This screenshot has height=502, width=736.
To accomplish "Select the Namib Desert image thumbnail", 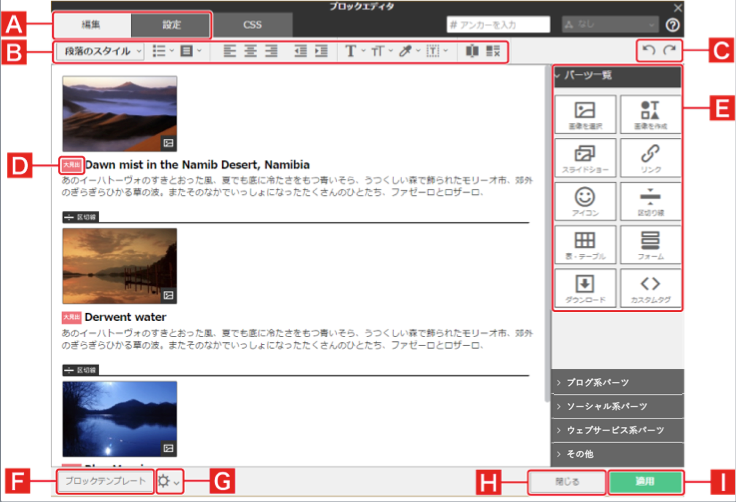I will 120,114.
